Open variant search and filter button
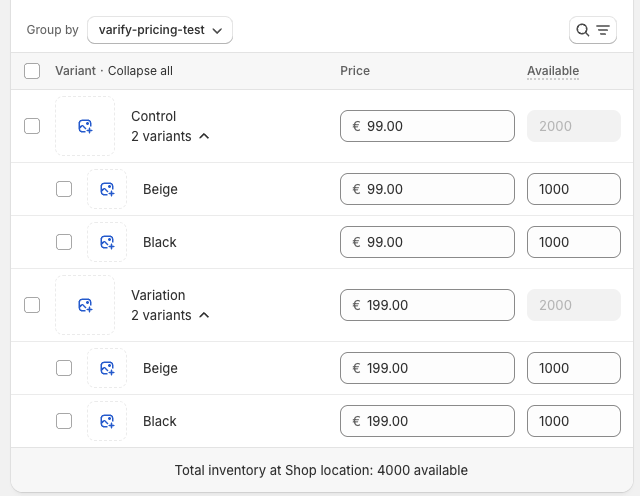 point(593,30)
